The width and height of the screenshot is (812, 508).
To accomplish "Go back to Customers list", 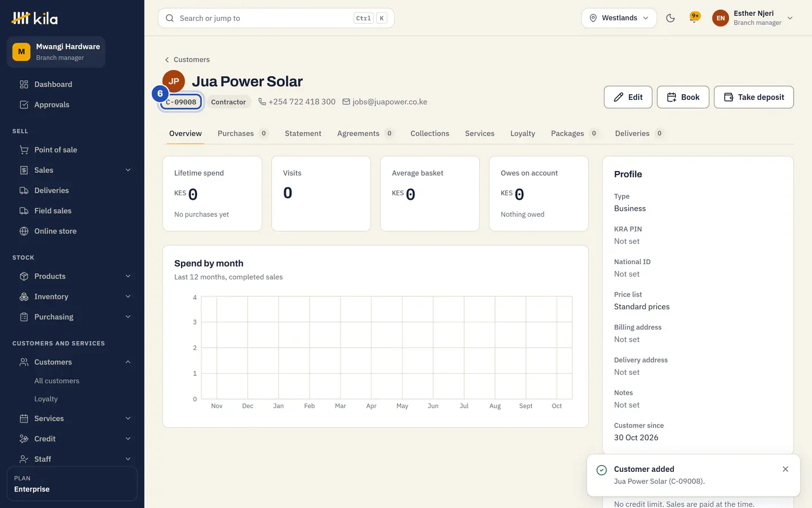I will click(x=187, y=60).
